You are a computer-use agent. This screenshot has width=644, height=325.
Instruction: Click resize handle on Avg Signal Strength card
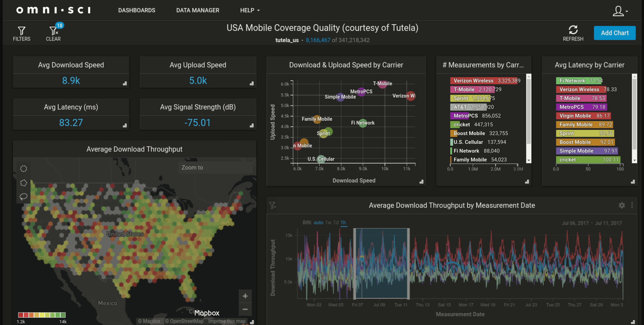coord(252,126)
